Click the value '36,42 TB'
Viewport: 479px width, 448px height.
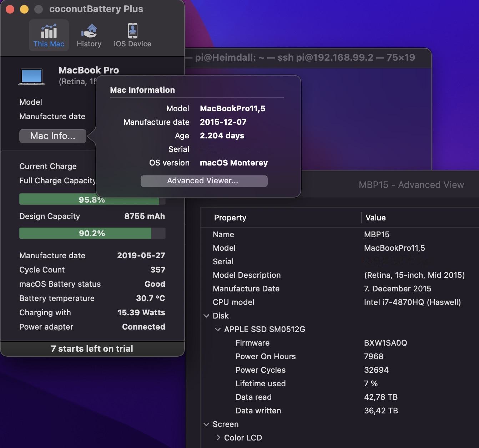tap(381, 411)
